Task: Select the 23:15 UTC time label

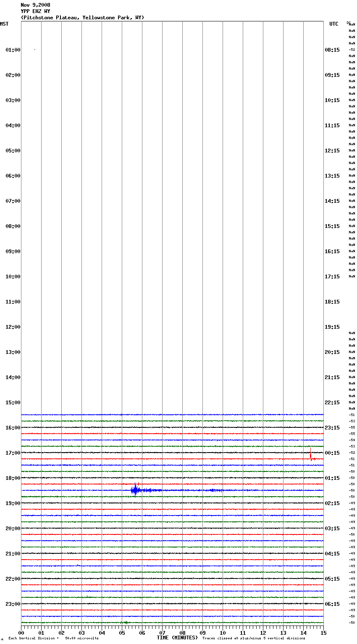Action: click(332, 428)
